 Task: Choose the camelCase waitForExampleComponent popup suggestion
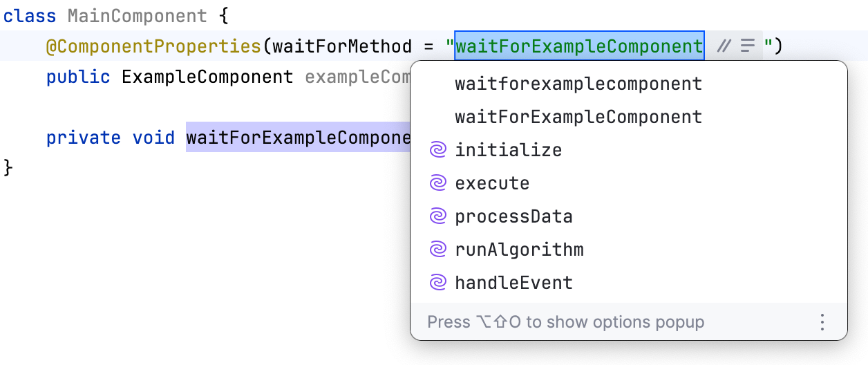(x=578, y=118)
